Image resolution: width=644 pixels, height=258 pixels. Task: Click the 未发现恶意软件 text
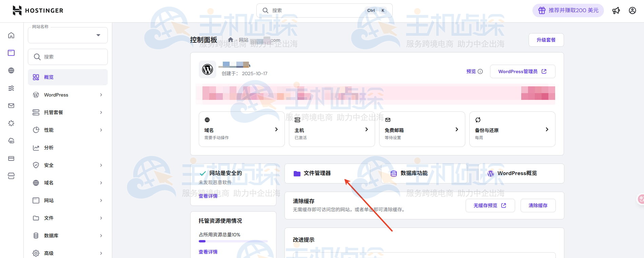215,182
